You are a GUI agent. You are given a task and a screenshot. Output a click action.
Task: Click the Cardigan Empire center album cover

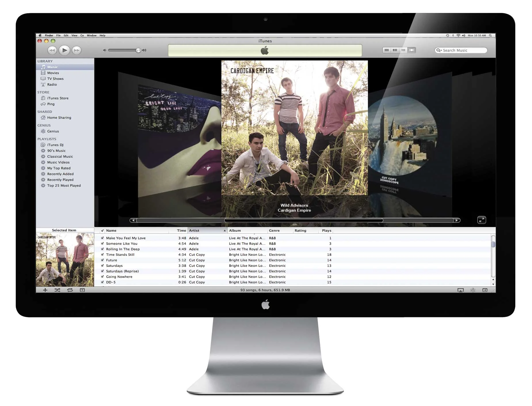coord(294,128)
